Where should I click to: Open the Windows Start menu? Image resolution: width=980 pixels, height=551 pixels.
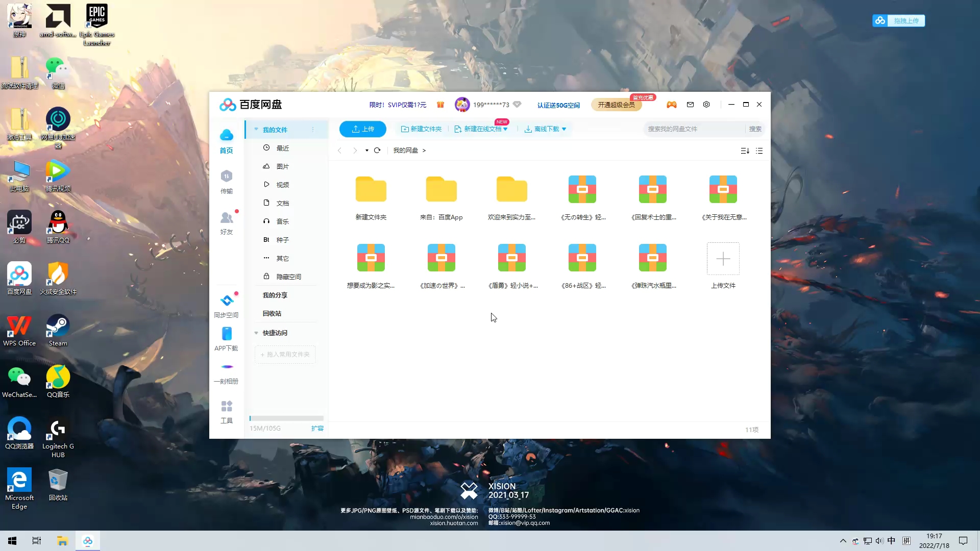pos(12,541)
